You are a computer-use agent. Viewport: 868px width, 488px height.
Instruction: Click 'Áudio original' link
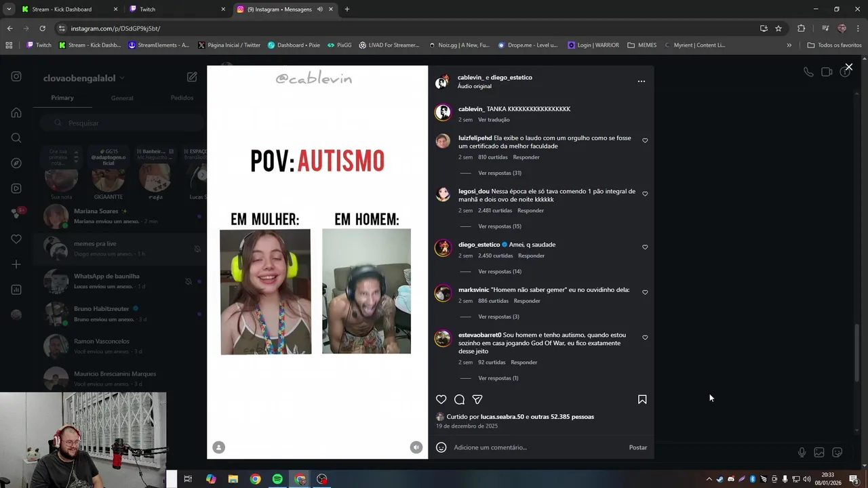[x=474, y=87]
